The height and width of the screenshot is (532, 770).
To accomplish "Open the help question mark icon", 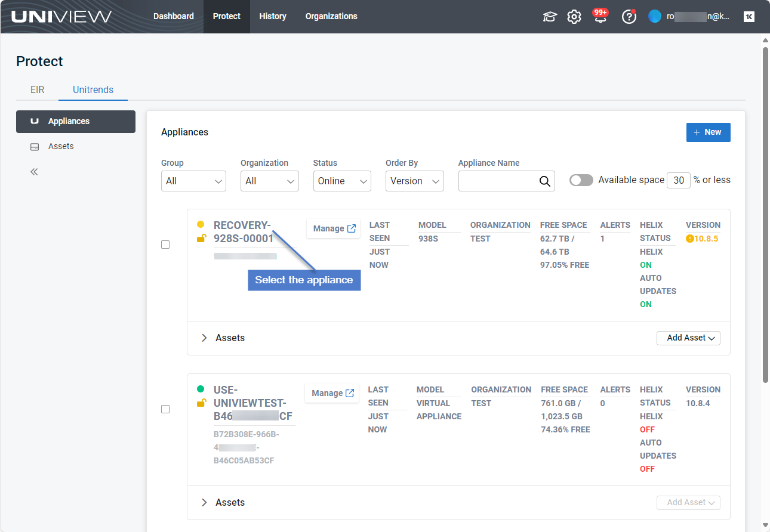I will [629, 17].
